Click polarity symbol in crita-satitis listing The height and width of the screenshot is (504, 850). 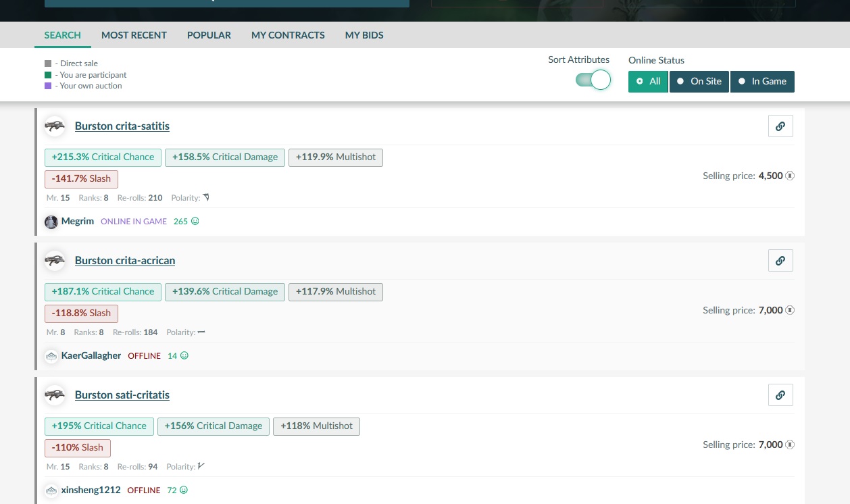(x=206, y=198)
